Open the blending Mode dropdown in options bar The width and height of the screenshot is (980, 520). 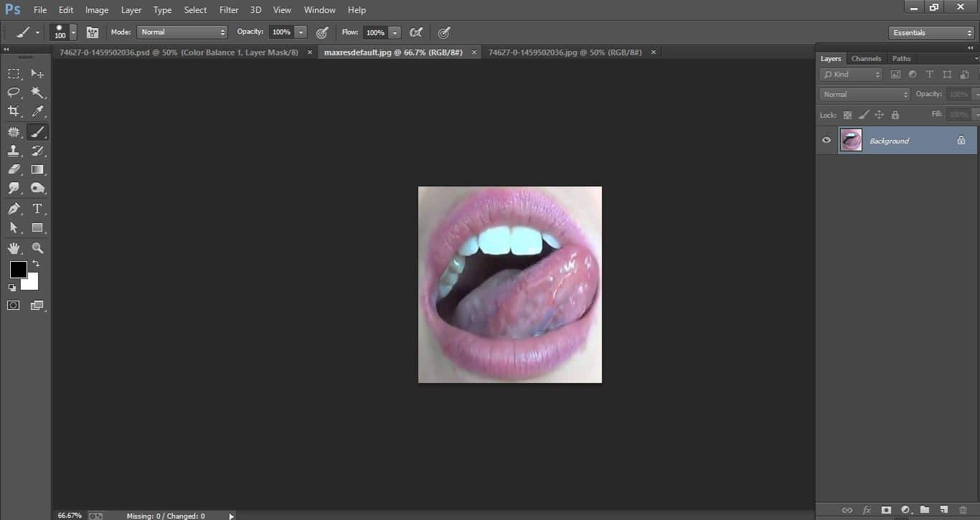tap(182, 32)
